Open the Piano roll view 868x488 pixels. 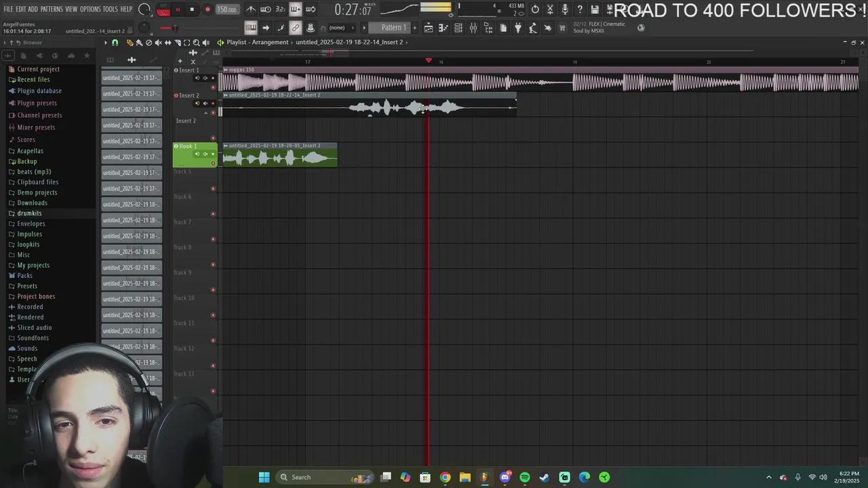(x=443, y=28)
